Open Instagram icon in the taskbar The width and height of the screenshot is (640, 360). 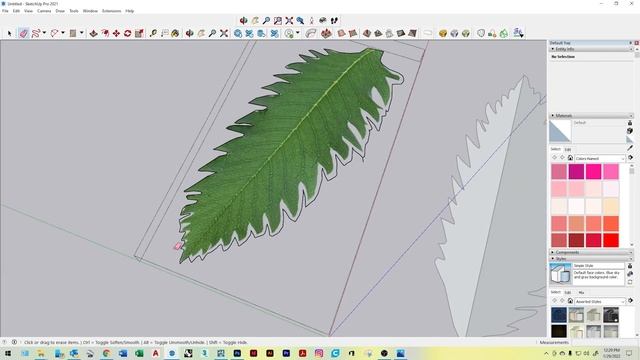[x=319, y=353]
